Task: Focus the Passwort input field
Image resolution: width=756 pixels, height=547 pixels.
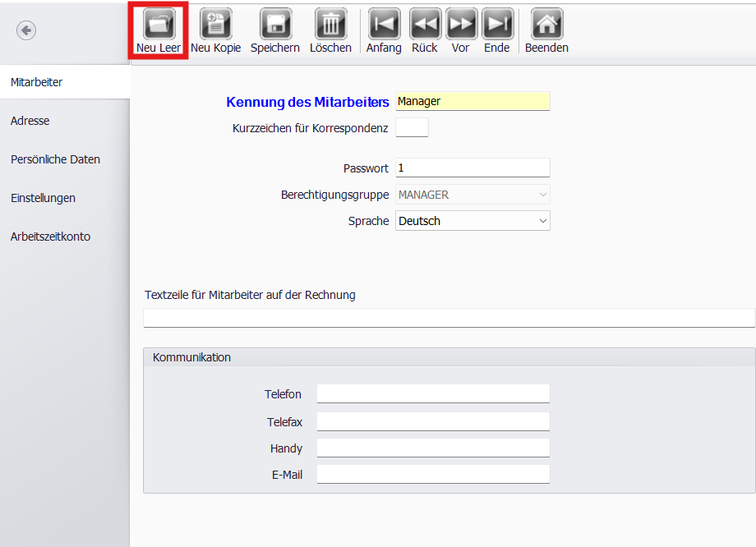Action: click(x=472, y=168)
